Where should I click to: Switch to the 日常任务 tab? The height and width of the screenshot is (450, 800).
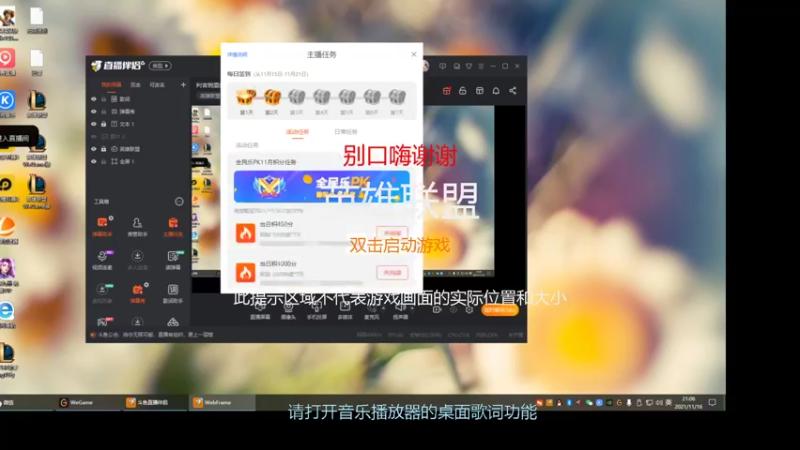click(345, 132)
